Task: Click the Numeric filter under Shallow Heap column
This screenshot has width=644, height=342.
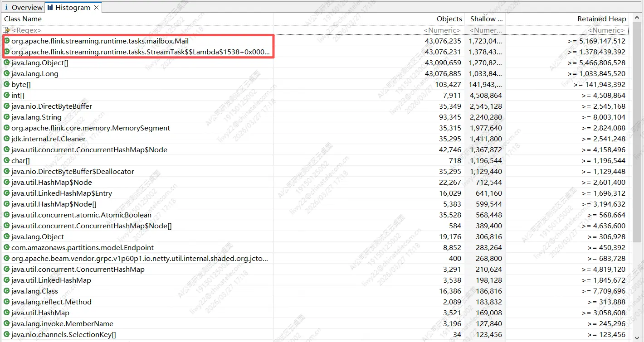Action: pyautogui.click(x=486, y=30)
